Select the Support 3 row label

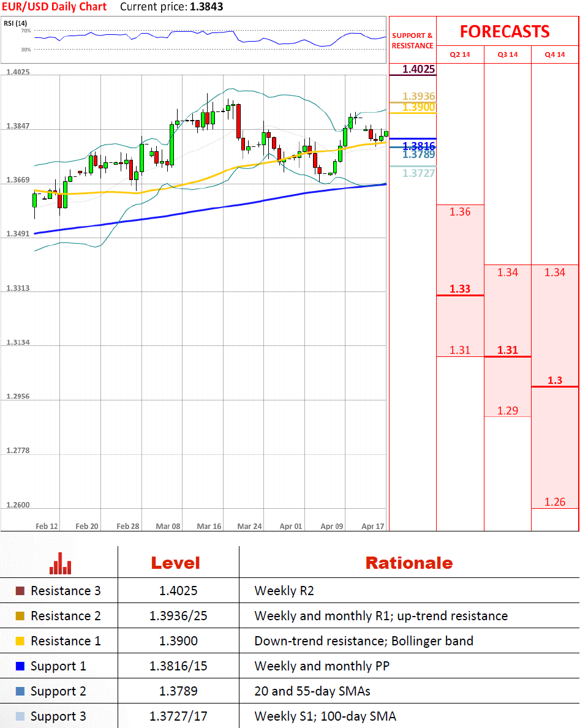pos(59,716)
